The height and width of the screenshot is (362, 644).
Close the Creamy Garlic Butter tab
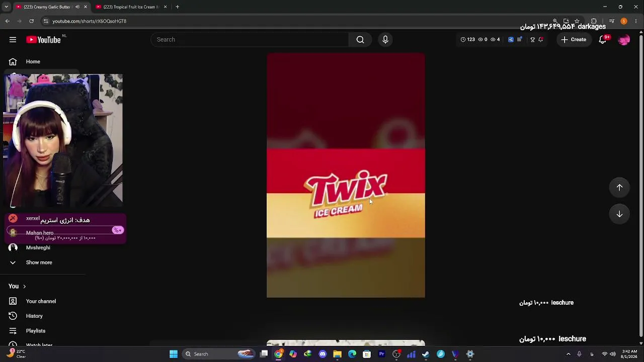click(x=86, y=7)
